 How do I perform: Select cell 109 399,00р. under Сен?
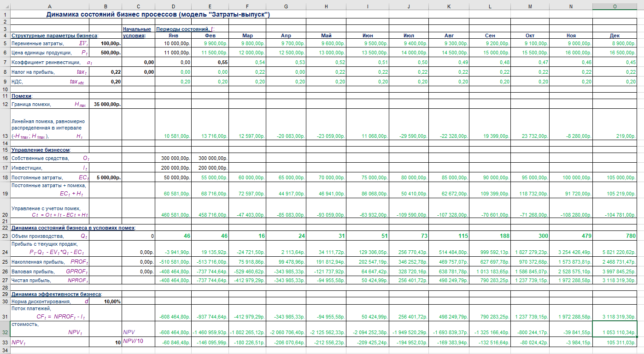pos(490,190)
